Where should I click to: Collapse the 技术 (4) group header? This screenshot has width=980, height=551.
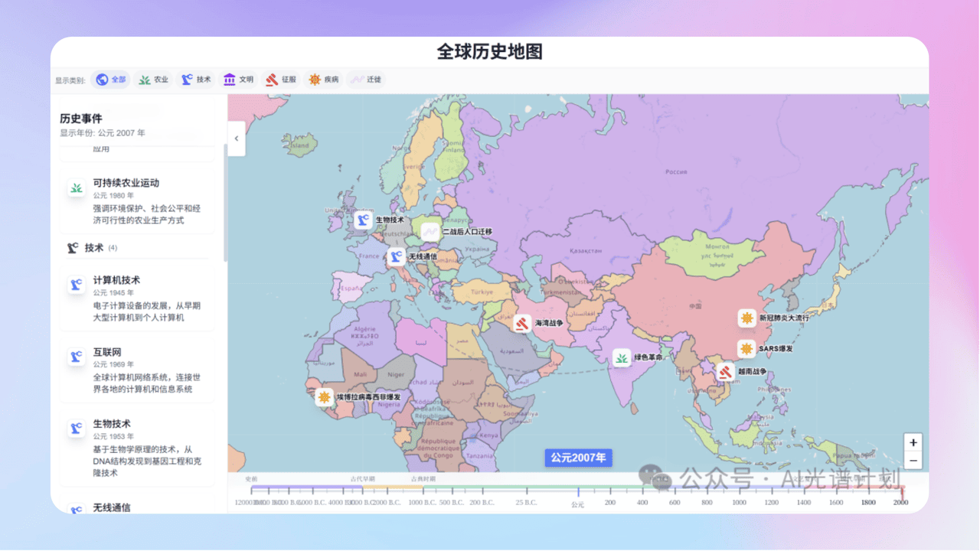93,248
